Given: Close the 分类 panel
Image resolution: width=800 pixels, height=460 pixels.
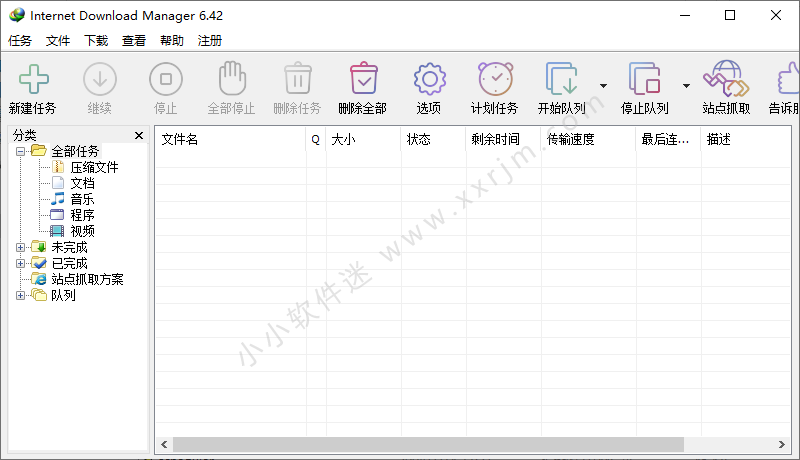Looking at the screenshot, I should tap(139, 135).
